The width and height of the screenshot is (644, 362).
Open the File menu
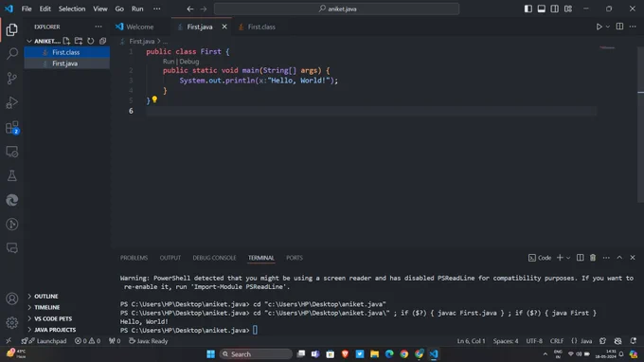pyautogui.click(x=27, y=9)
